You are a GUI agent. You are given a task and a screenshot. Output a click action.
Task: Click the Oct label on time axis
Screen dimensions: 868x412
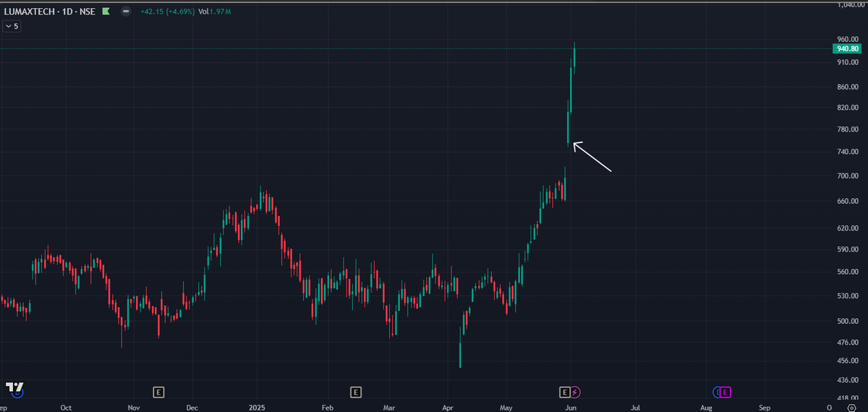(66, 407)
